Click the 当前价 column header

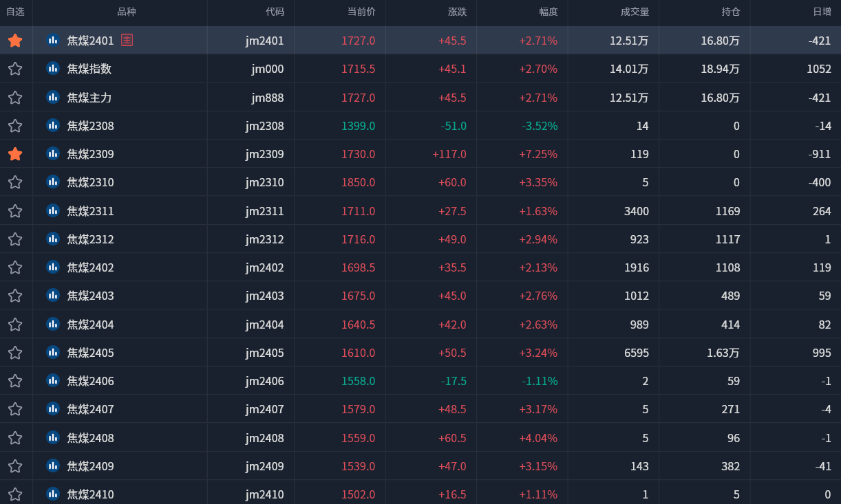[x=361, y=12]
